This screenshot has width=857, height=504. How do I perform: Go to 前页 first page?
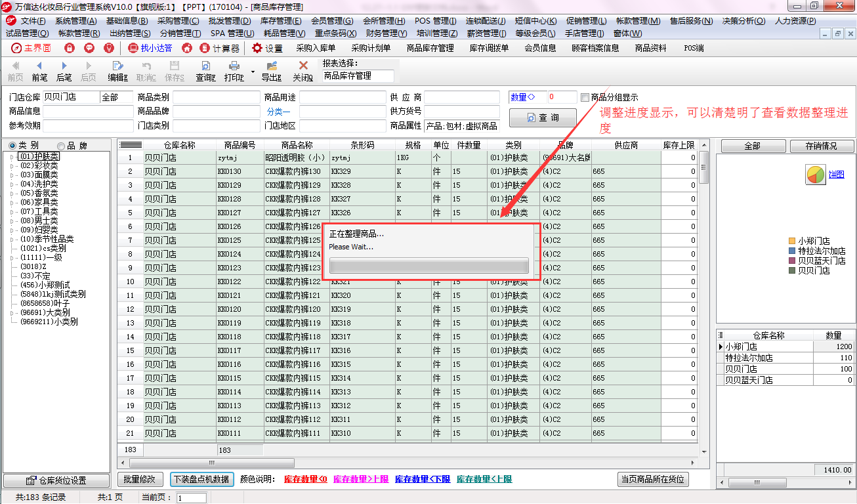pos(15,71)
